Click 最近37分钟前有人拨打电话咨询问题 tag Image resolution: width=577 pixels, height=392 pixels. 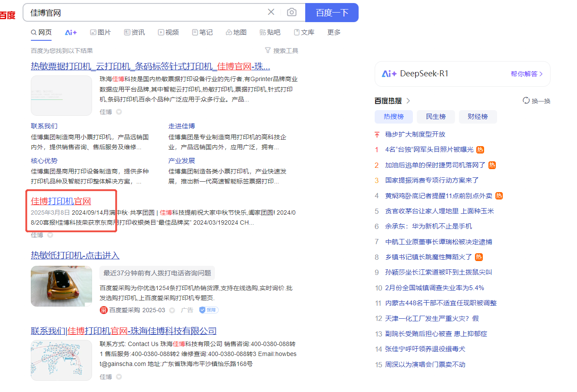point(157,273)
